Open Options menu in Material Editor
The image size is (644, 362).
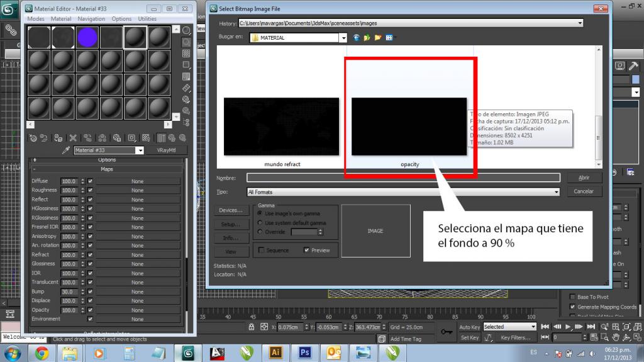click(121, 19)
